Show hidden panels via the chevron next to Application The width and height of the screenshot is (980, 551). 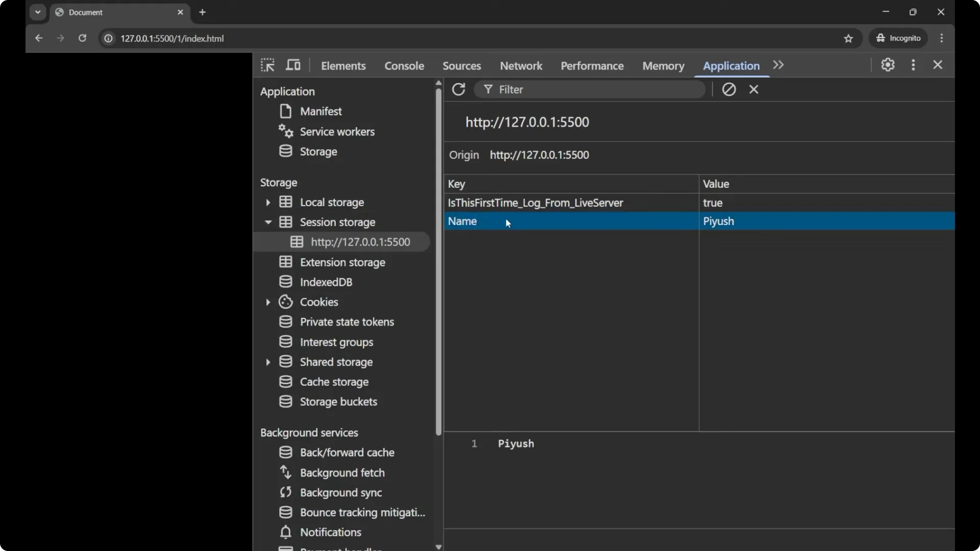click(x=778, y=65)
